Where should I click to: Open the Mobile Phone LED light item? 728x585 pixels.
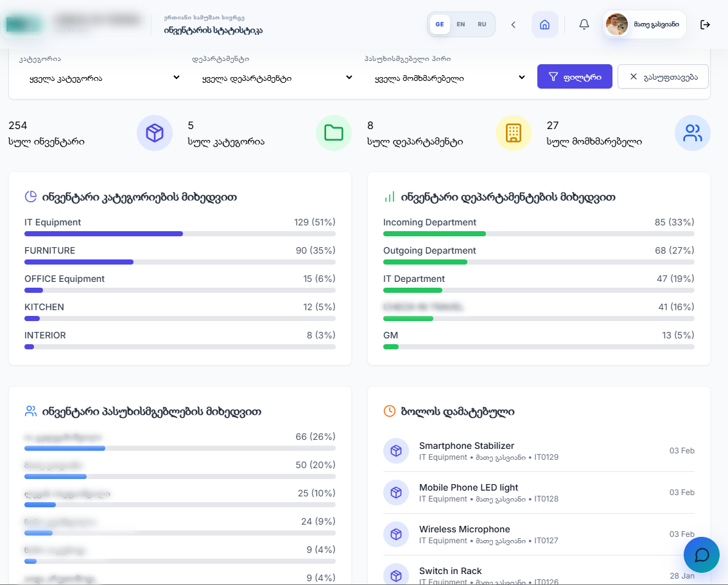click(x=539, y=493)
